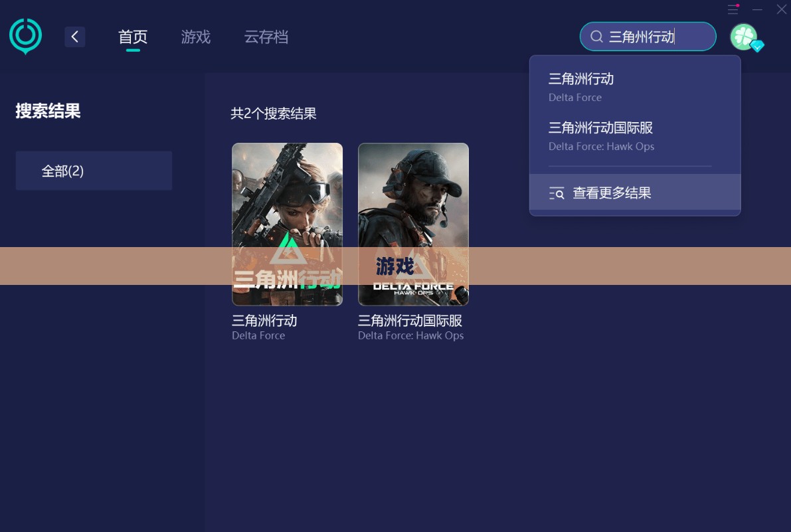Open the 首页 tab

133,37
